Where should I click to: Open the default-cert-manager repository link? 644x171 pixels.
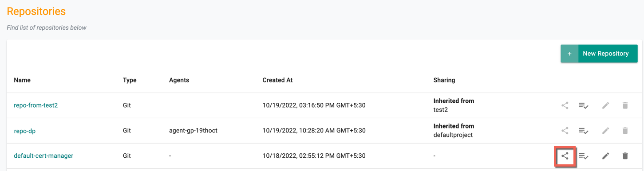tap(43, 156)
